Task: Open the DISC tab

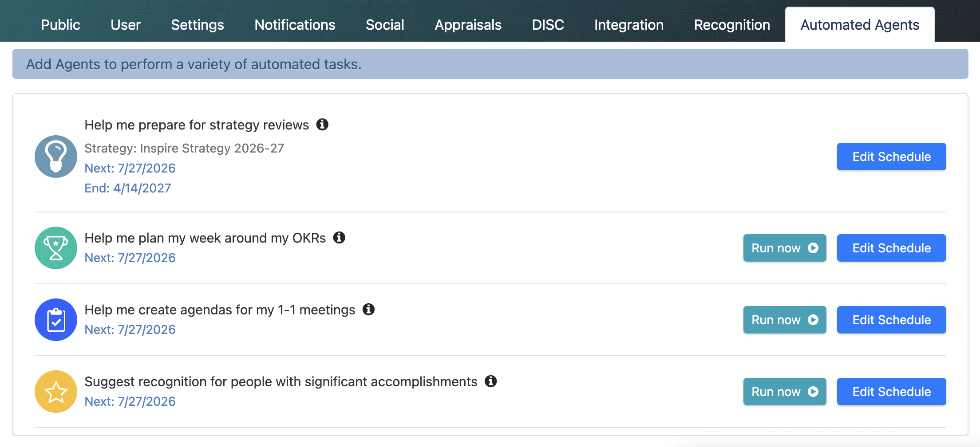Action: click(548, 25)
